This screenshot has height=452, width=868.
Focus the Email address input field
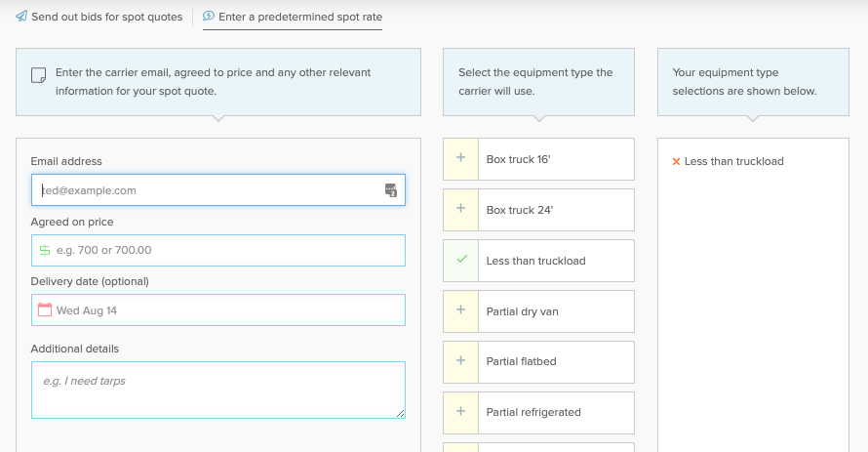point(218,190)
